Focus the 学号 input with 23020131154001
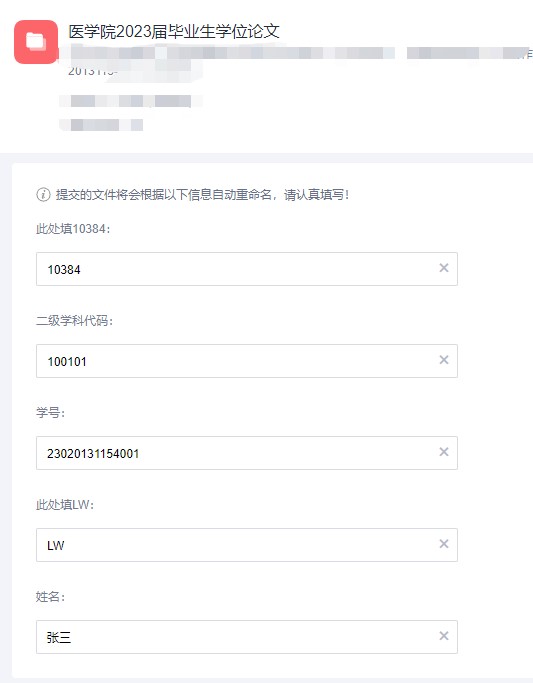Image resolution: width=533 pixels, height=683 pixels. 246,453
